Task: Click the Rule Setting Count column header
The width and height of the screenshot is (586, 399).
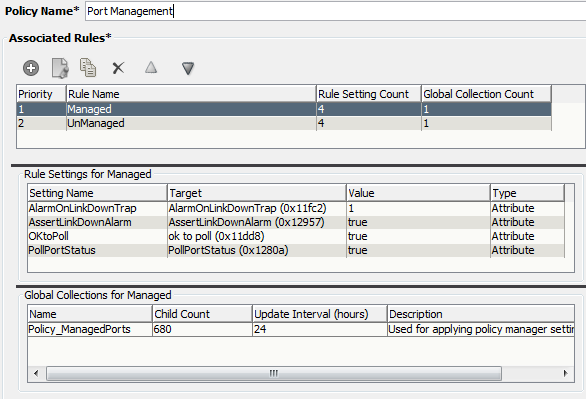Action: click(x=368, y=94)
